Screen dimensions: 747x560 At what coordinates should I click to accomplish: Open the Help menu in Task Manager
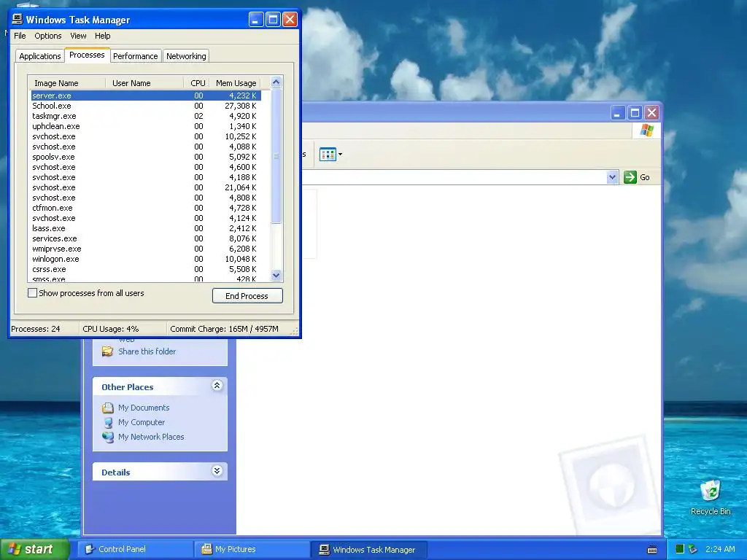pos(102,36)
